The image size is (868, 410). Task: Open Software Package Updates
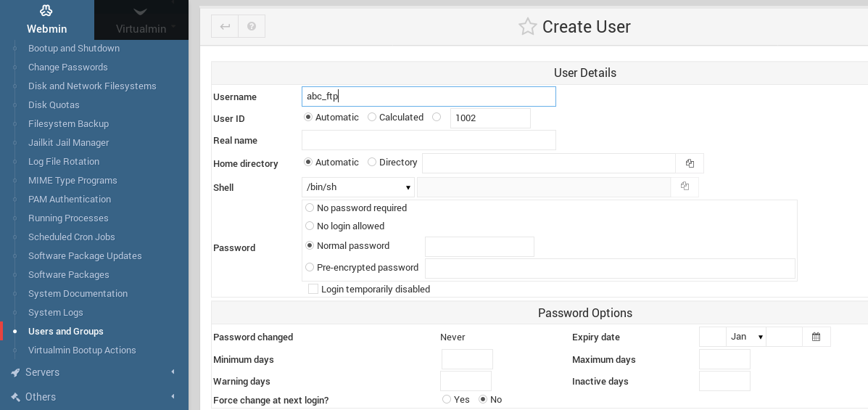[x=85, y=255]
